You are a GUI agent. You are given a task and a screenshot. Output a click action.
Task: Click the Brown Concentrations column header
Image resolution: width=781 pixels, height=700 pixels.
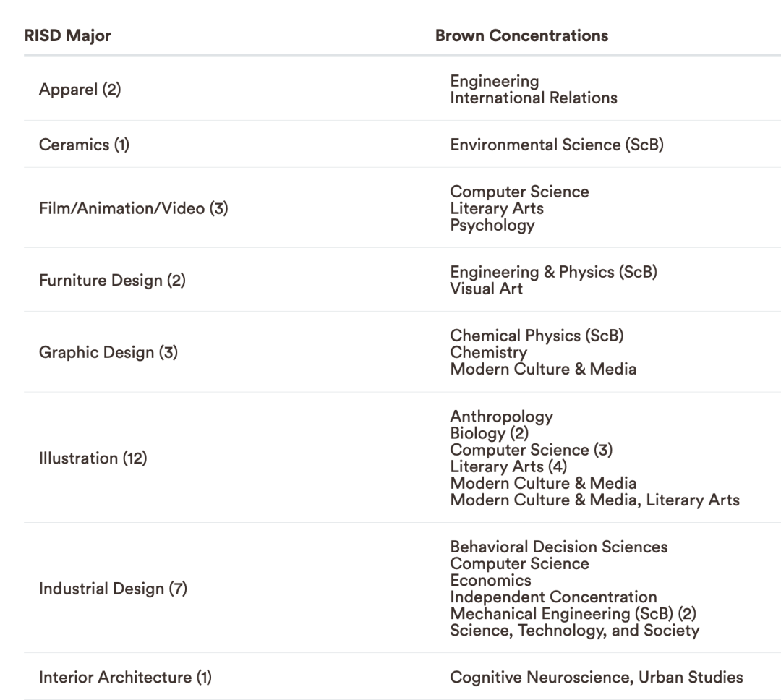click(521, 36)
